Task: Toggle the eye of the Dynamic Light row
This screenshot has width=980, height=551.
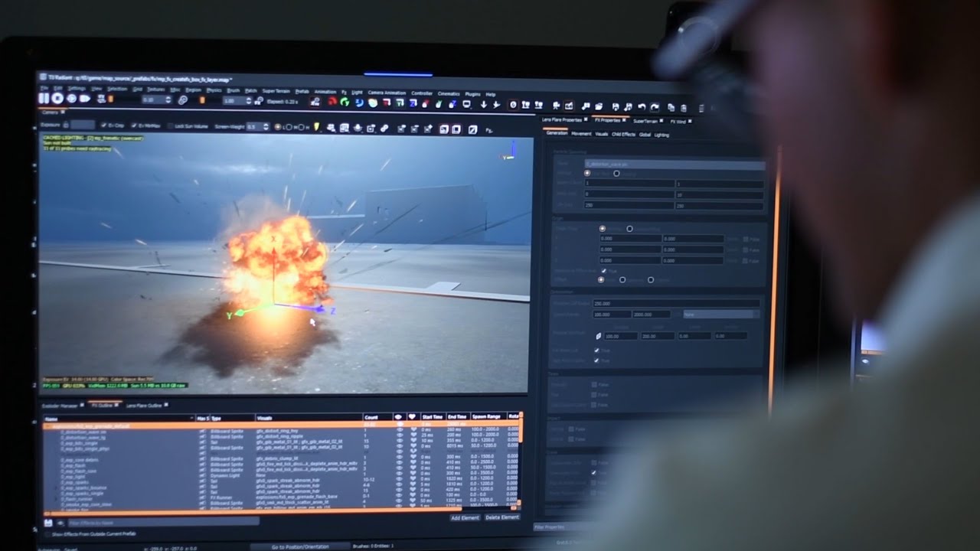Action: (398, 474)
